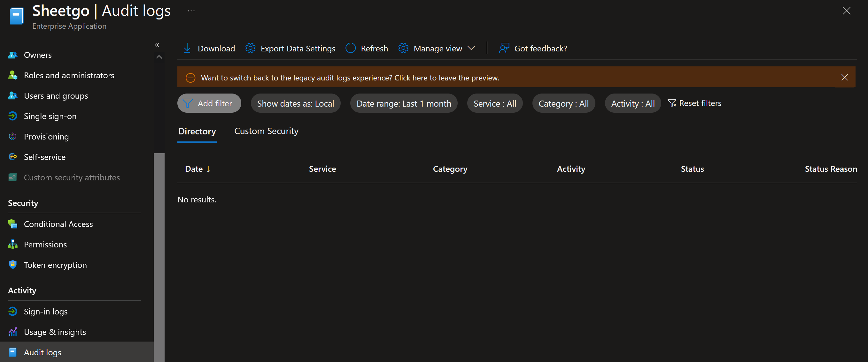This screenshot has height=362, width=868.
Task: Click the Permissions hierarchy icon
Action: pyautogui.click(x=13, y=245)
